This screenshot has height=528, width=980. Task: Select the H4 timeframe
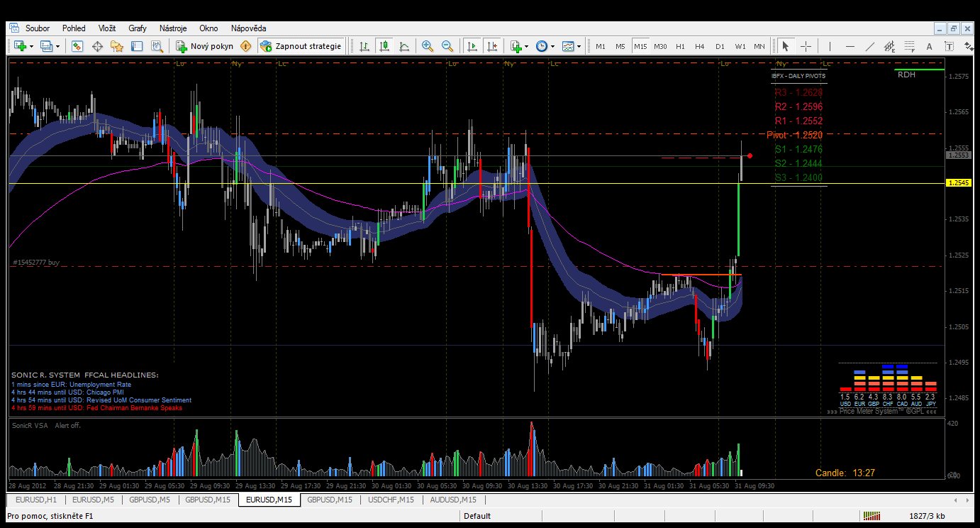[x=700, y=46]
